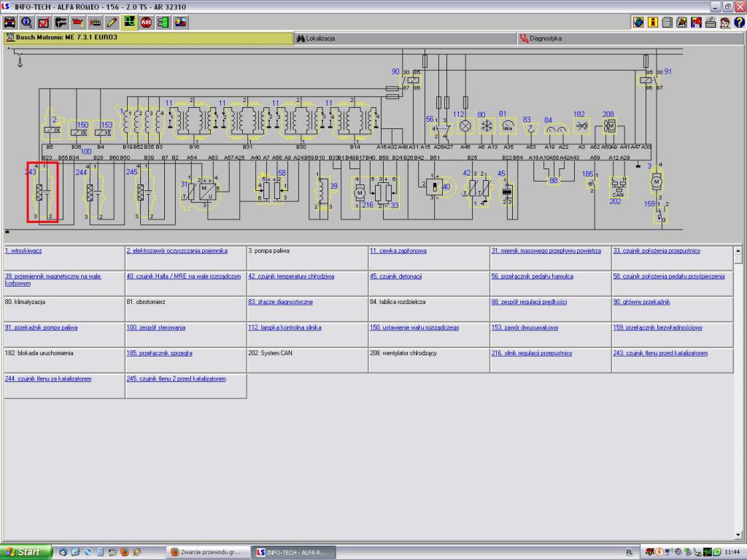Click the red oil can toolbar icon
Viewport: 747px width, 560px height.
pos(78,22)
